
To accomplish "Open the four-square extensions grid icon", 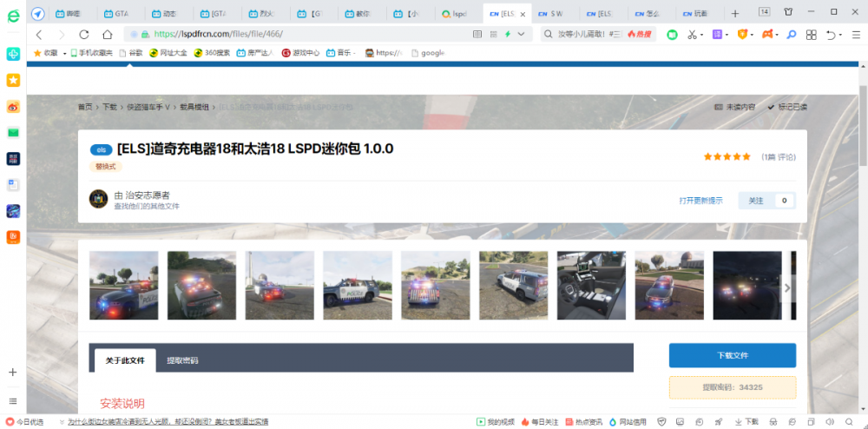I will tap(811, 35).
